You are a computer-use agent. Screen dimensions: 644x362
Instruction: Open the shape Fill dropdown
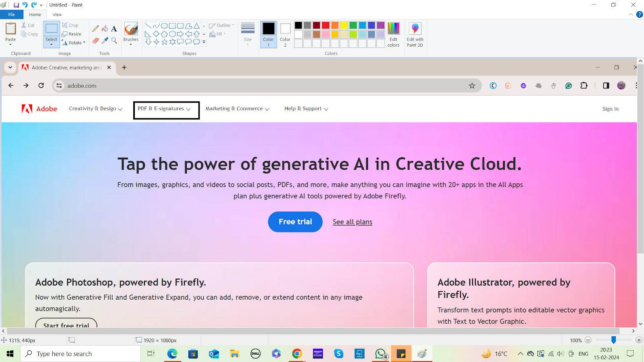(217, 34)
